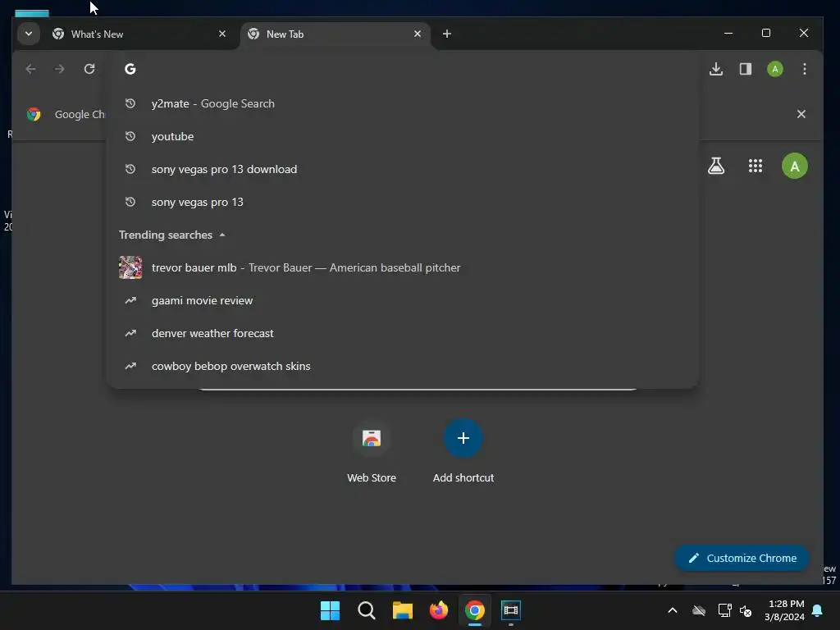
Task: Click the Add shortcut plus button
Action: pos(463,438)
